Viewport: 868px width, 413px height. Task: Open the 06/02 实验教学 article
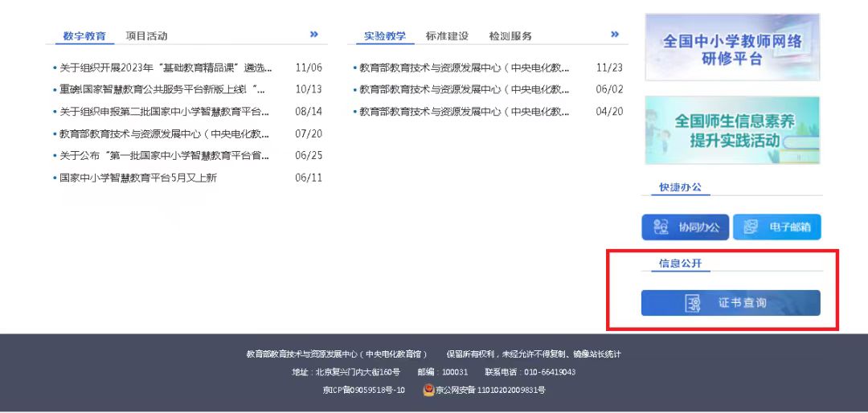(x=465, y=90)
